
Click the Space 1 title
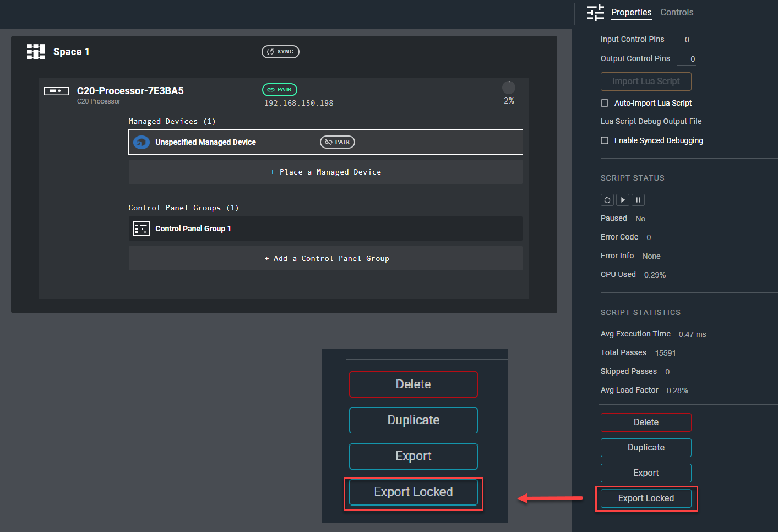pos(72,52)
